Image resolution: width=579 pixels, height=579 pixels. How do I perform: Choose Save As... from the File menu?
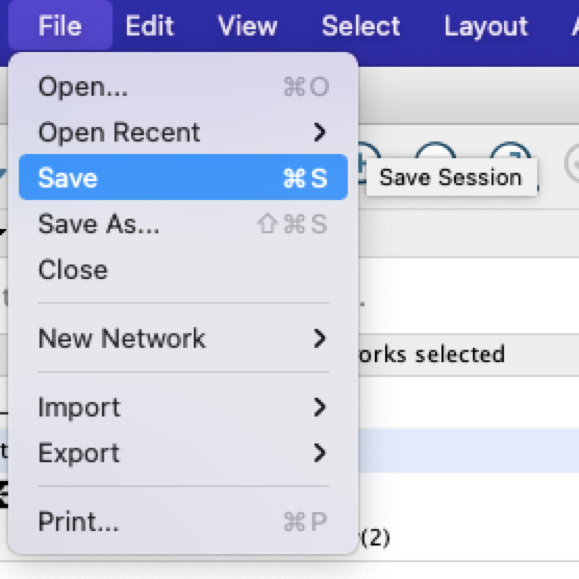(183, 224)
